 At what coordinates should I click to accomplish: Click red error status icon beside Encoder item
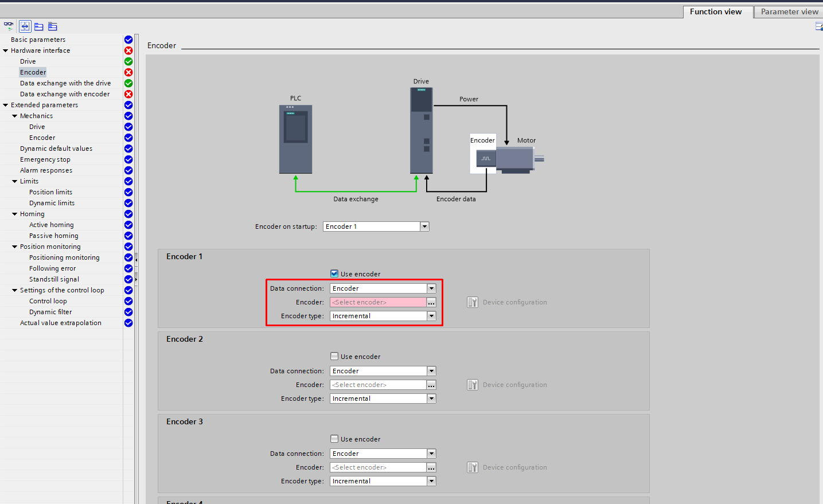(x=128, y=72)
